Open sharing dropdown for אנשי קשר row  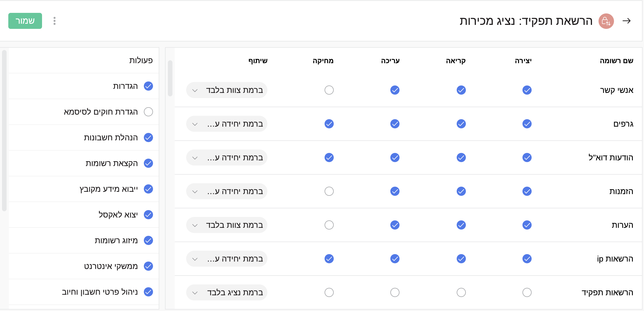click(x=226, y=90)
